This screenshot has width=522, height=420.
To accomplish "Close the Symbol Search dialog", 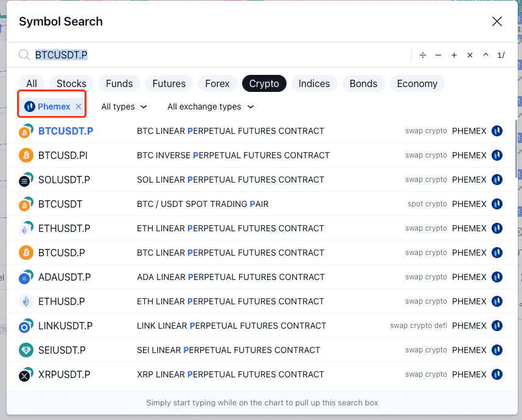I will [x=496, y=21].
